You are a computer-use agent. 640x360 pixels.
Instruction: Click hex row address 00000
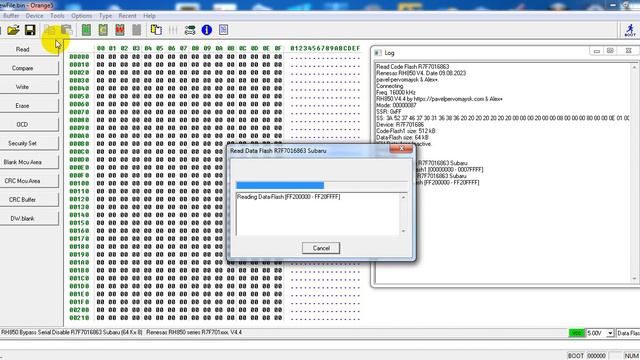coord(79,57)
